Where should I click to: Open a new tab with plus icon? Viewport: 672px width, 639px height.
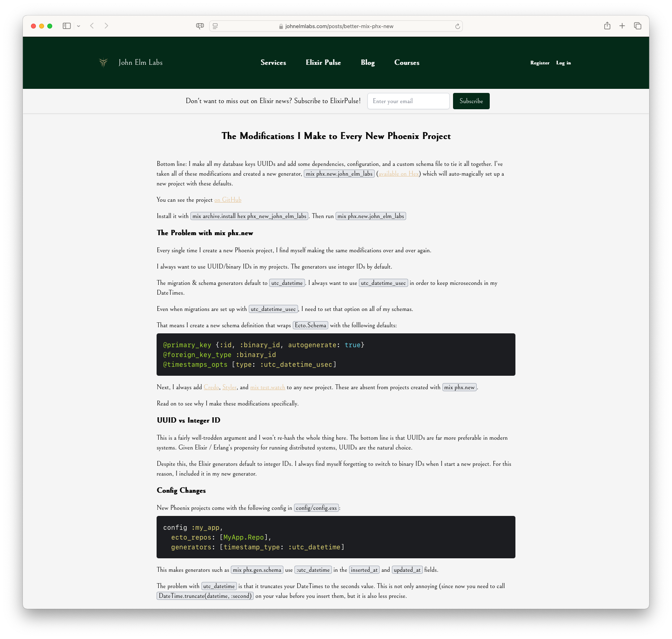[x=622, y=26]
